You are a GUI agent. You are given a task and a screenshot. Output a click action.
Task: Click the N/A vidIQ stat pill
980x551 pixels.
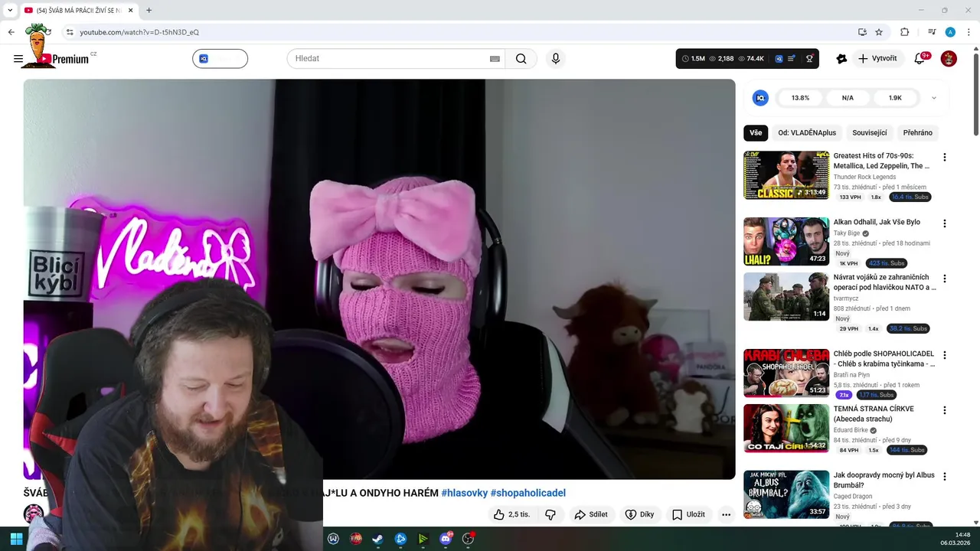(848, 98)
